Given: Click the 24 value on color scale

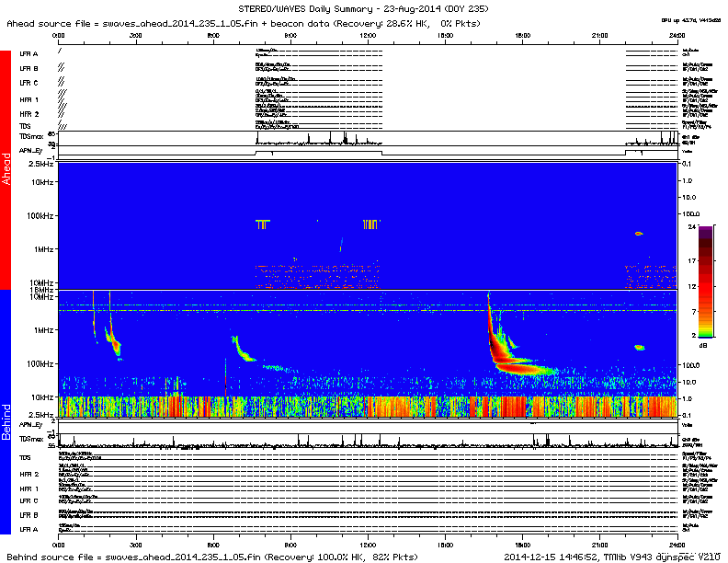Looking at the screenshot, I should click(x=692, y=226).
